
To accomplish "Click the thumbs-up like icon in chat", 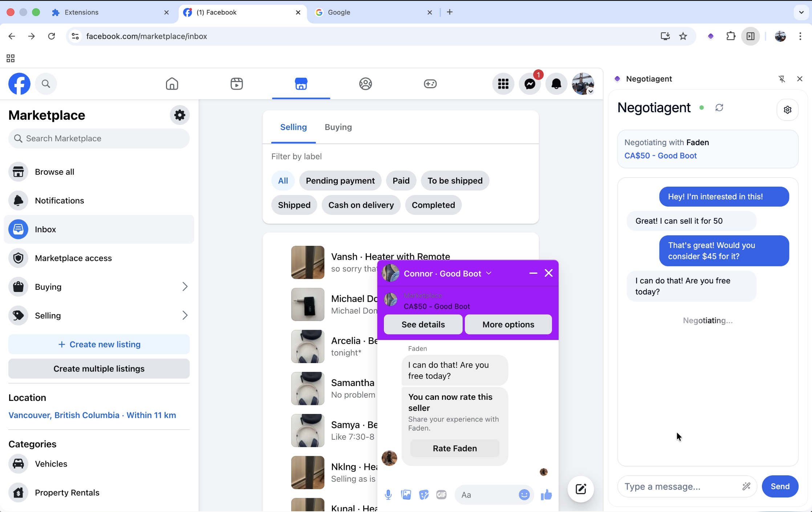I will [x=546, y=495].
